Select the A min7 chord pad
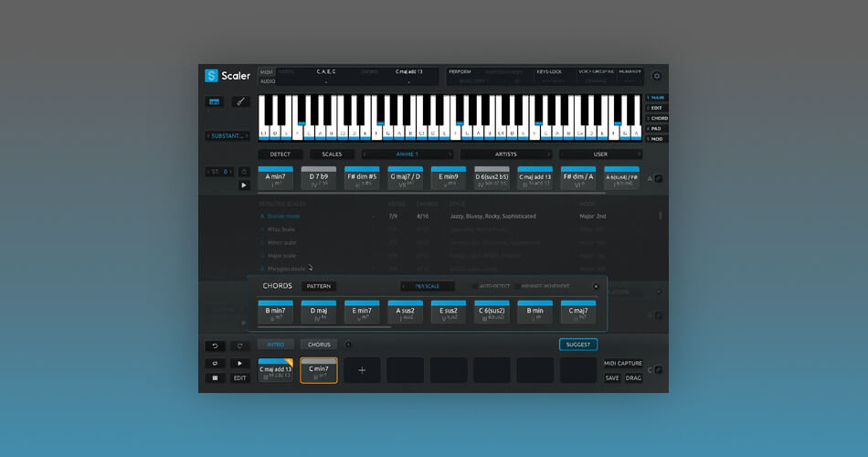Screen dimensions: 868x457 pos(276,178)
